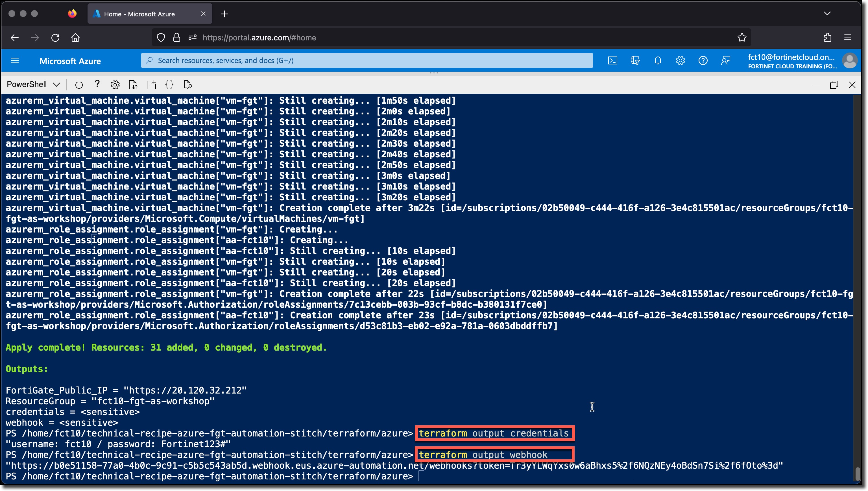Open Firefox extensions puzzle icon
The width and height of the screenshot is (868, 491).
[x=827, y=37]
